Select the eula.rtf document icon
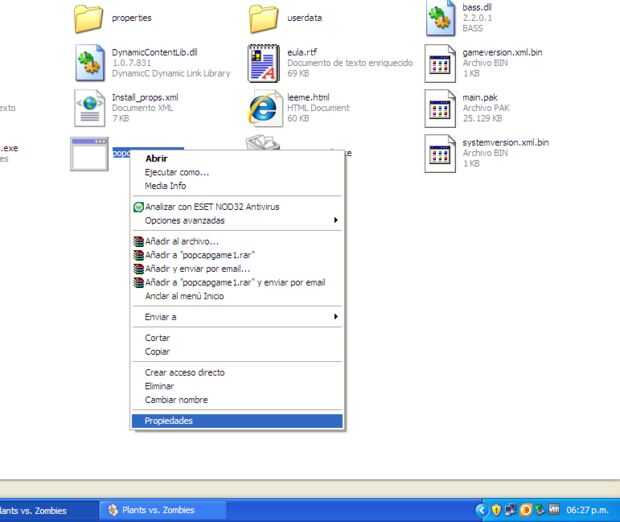Screen dimensions: 620x522 pos(264,63)
